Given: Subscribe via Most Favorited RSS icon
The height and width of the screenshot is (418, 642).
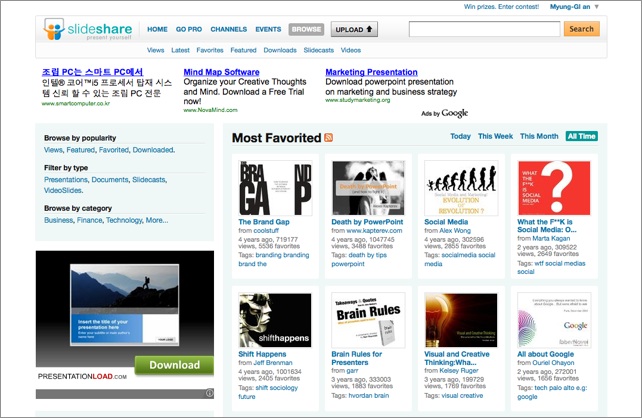Looking at the screenshot, I should point(328,138).
